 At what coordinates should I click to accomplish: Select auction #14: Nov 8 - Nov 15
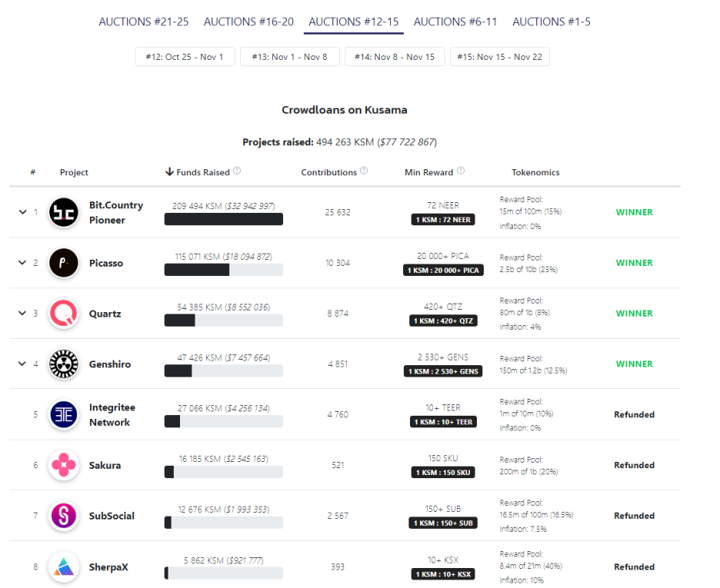pos(395,57)
